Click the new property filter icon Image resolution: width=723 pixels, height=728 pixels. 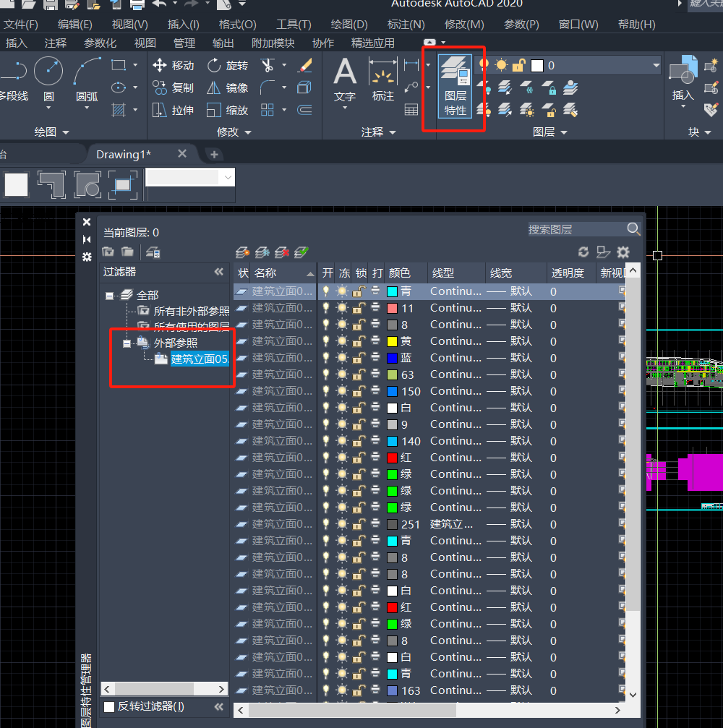point(108,252)
